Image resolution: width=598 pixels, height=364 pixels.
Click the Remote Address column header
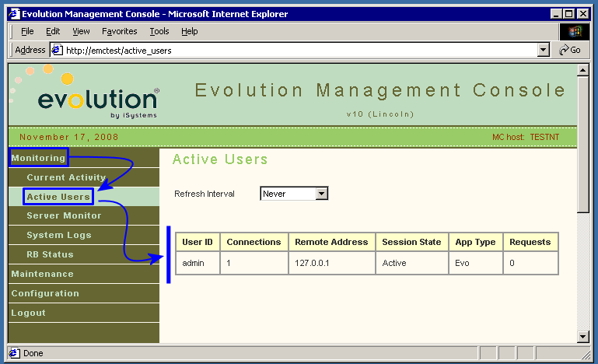tap(331, 242)
